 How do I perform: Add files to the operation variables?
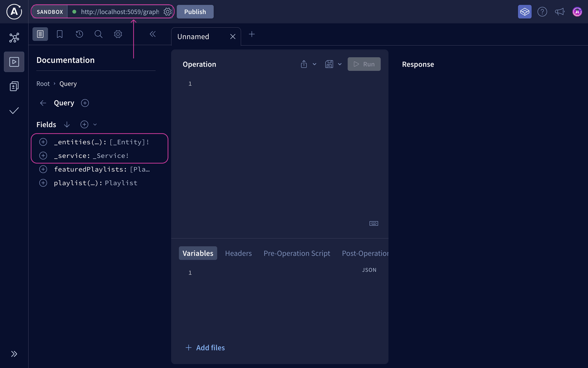pyautogui.click(x=205, y=348)
